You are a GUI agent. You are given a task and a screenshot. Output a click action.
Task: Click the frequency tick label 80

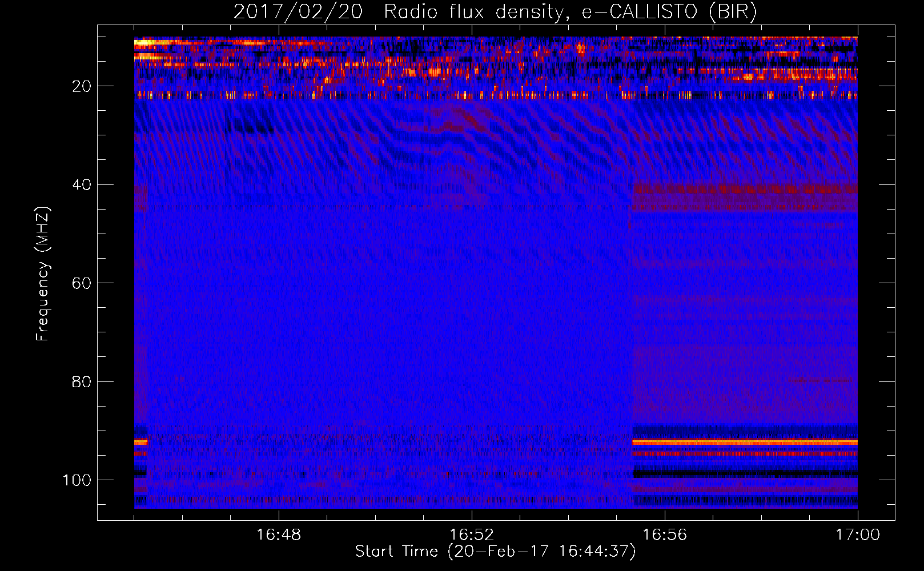pyautogui.click(x=82, y=382)
